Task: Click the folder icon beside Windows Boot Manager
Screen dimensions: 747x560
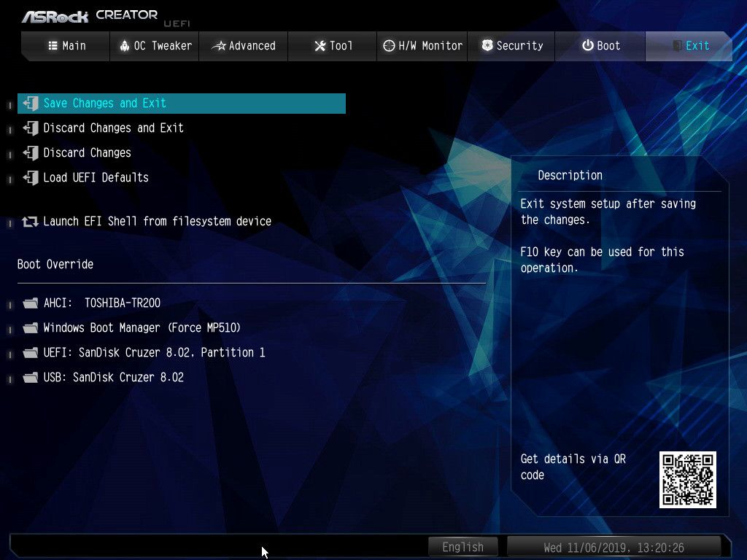Action: pos(30,328)
